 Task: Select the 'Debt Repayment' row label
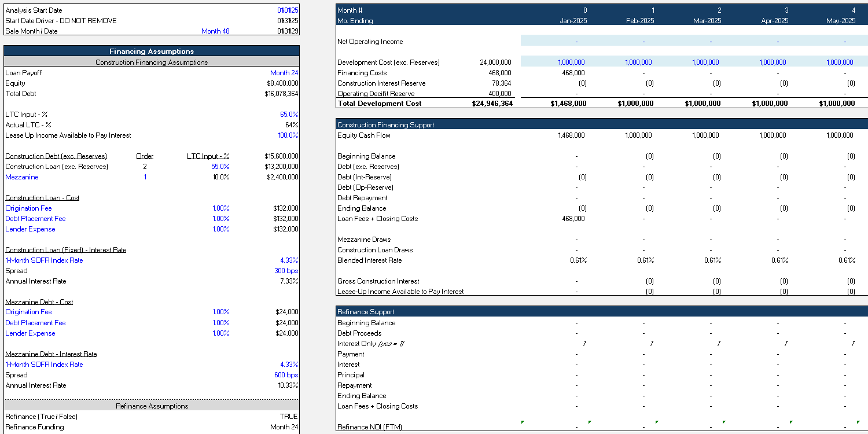(362, 198)
